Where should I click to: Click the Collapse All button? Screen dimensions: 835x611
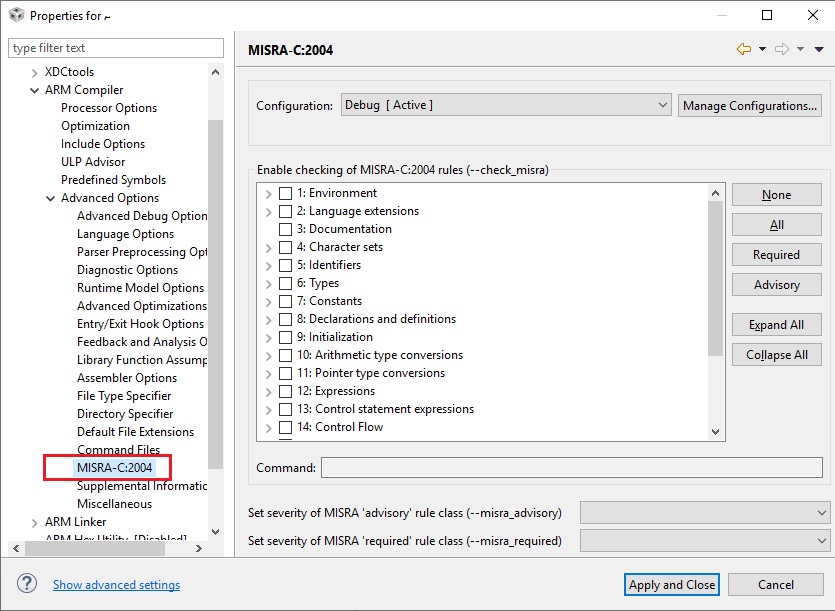tap(776, 355)
